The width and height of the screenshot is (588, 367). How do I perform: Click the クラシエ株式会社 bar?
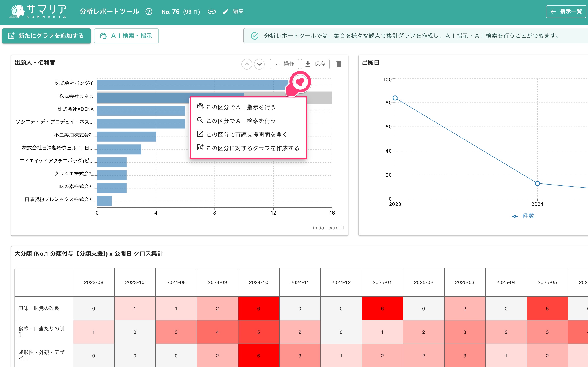[x=112, y=175]
